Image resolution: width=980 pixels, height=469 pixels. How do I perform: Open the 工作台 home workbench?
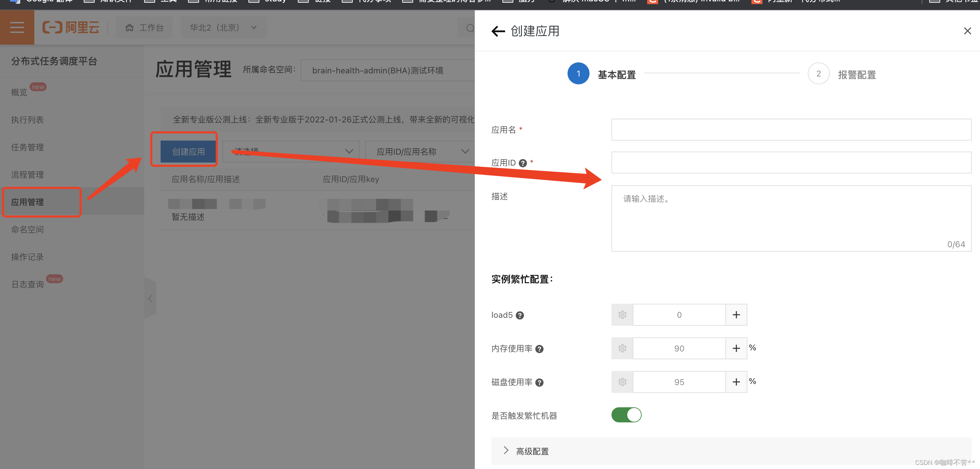coord(144,27)
